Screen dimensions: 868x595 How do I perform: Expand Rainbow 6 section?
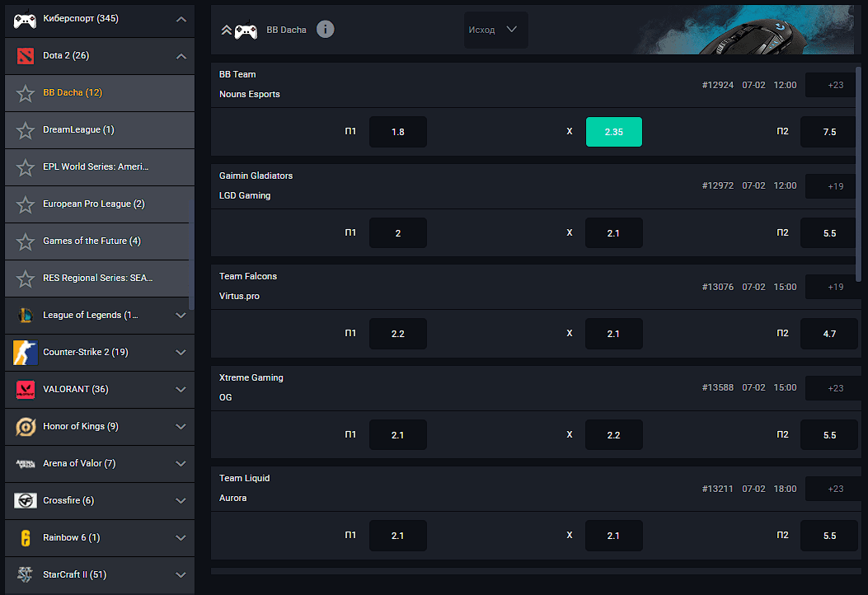coord(181,538)
